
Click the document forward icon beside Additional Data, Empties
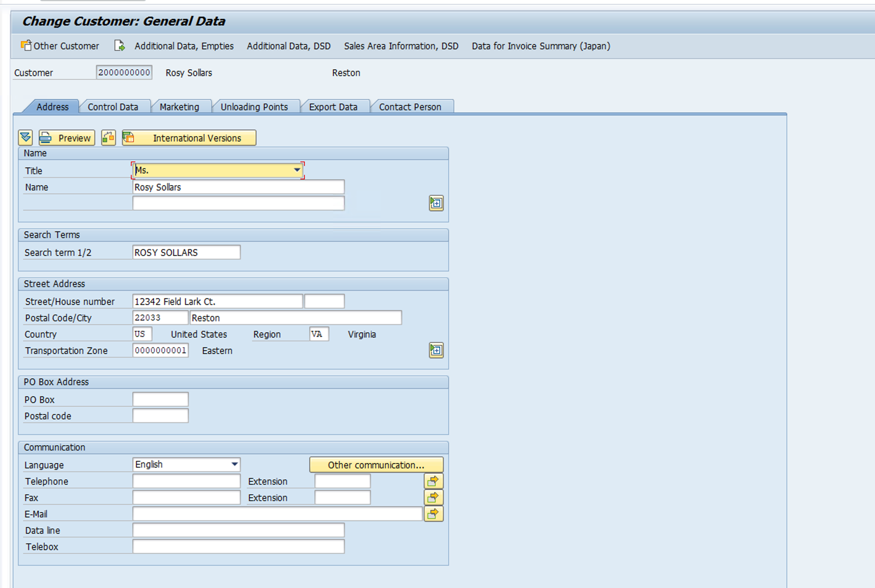(119, 45)
